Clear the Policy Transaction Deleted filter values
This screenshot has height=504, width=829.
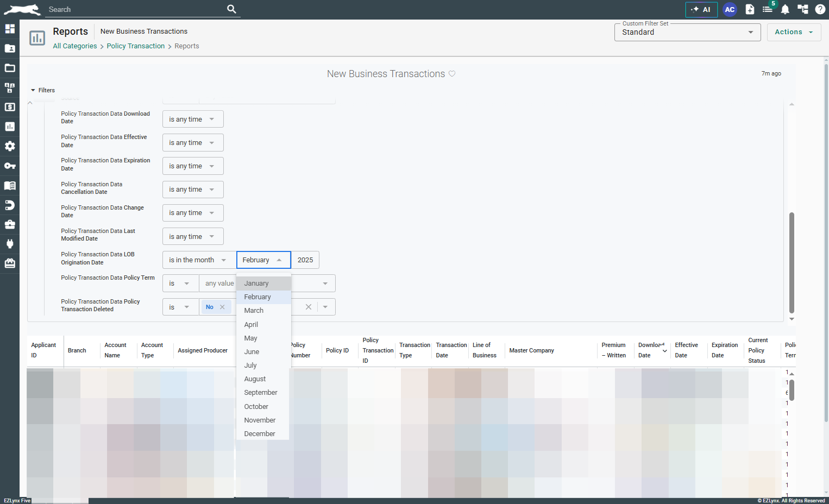pos(309,307)
